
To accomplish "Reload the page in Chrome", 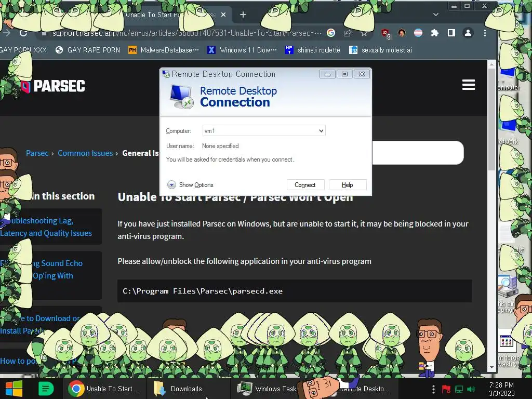I will pyautogui.click(x=23, y=33).
